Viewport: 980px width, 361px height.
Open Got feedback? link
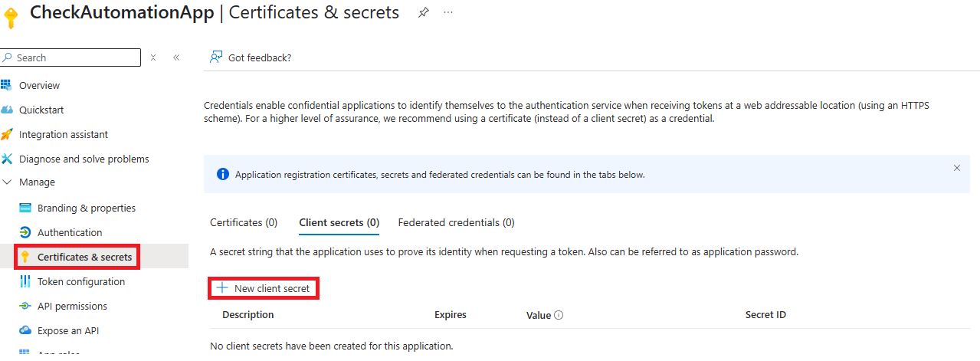tap(260, 57)
